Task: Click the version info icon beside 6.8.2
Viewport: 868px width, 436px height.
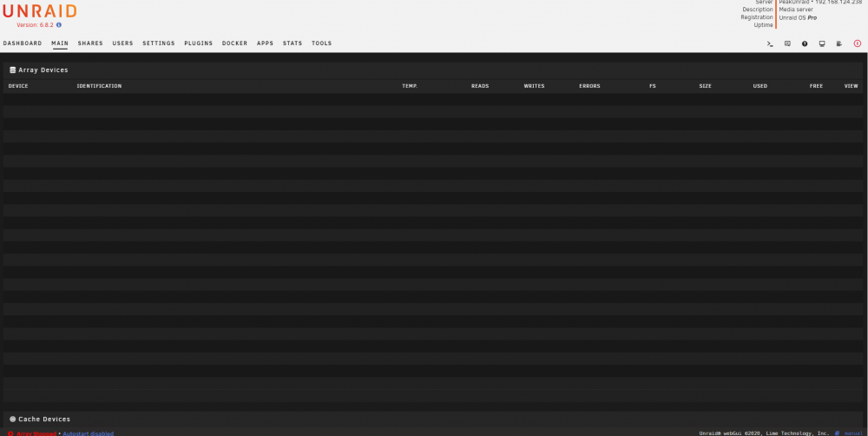Action: coord(59,25)
